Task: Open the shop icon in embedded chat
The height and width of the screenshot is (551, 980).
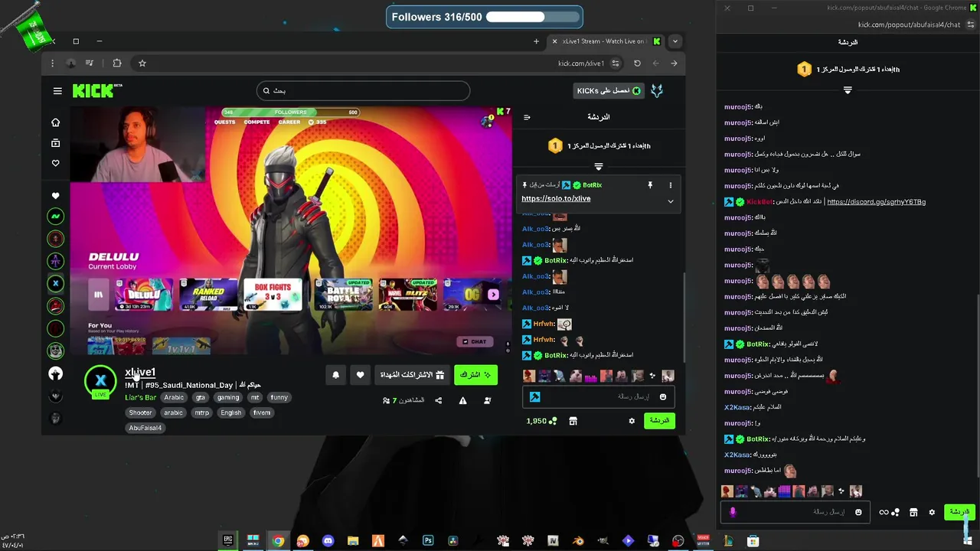Action: (573, 421)
